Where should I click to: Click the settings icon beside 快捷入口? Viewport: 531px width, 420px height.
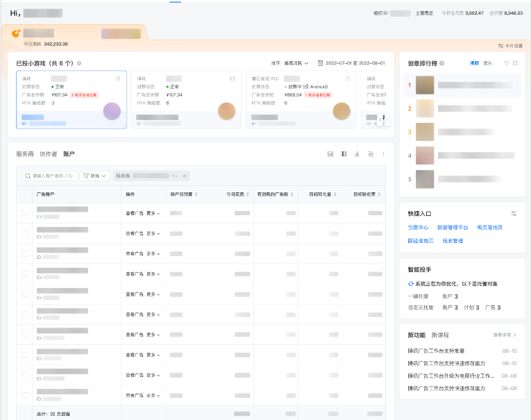coord(514,214)
